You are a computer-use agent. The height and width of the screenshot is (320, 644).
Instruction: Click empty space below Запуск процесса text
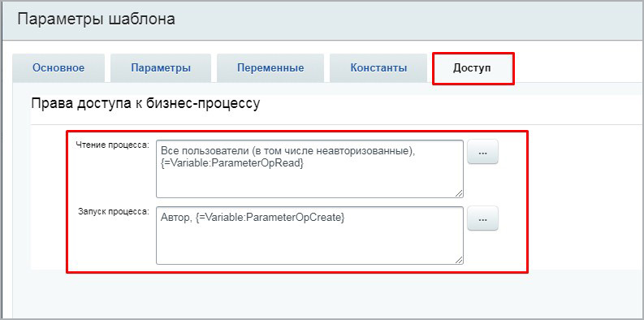[309, 245]
